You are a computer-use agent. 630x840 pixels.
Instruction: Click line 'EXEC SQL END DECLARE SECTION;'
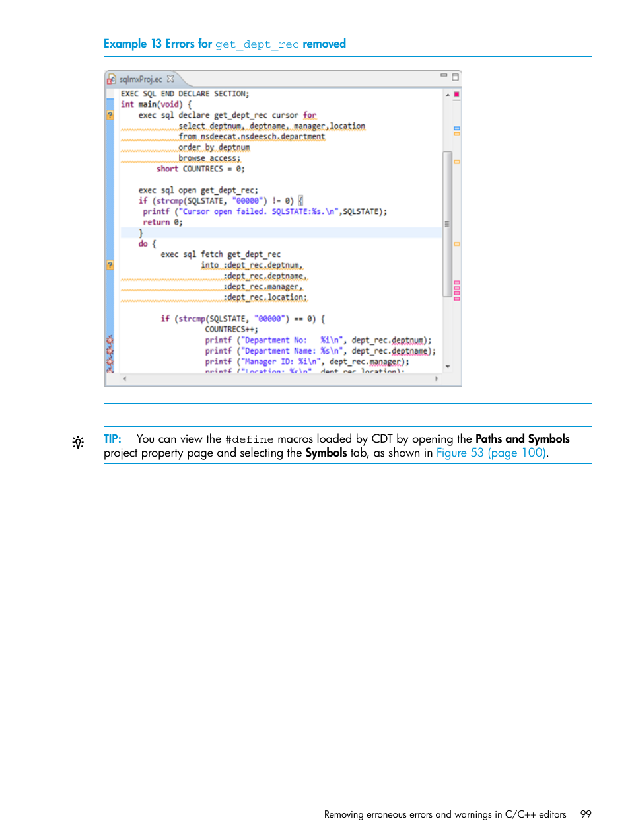pyautogui.click(x=185, y=94)
